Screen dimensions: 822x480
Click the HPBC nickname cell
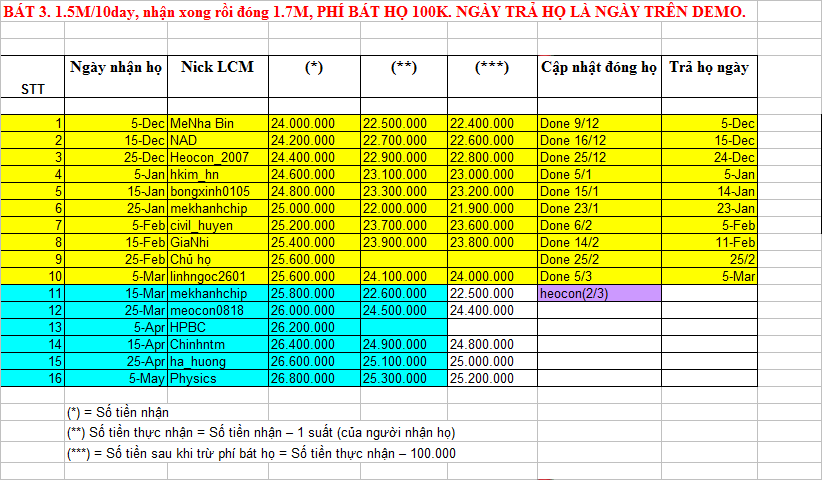[x=217, y=328]
